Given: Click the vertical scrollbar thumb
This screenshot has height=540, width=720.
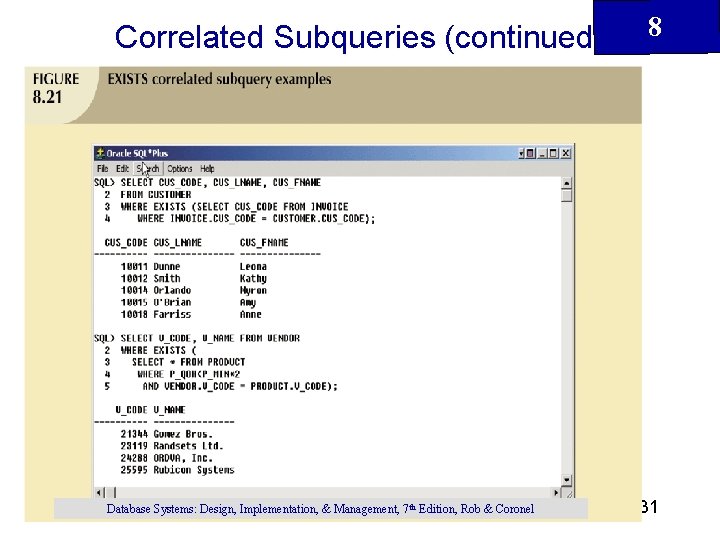Looking at the screenshot, I should pos(567,196).
